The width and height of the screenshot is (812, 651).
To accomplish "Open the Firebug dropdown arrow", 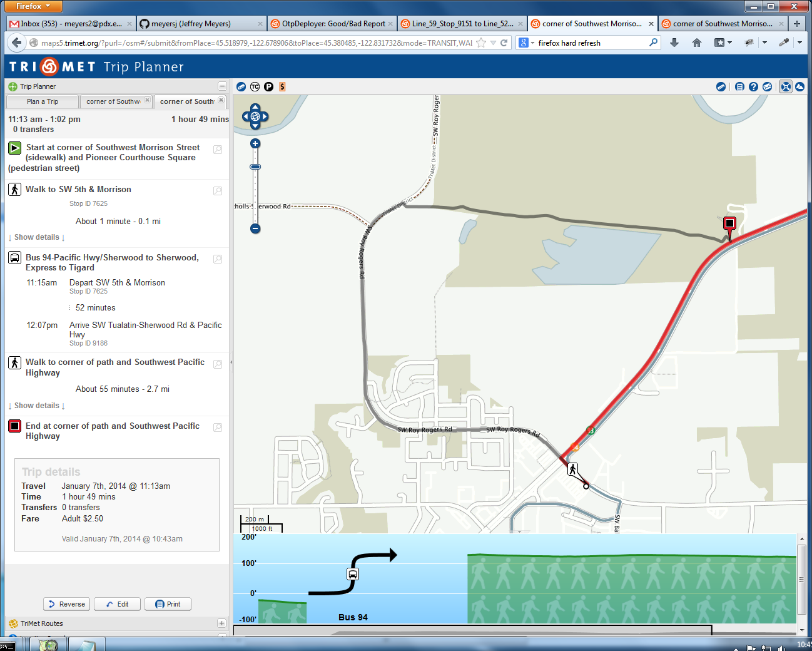I will 764,43.
